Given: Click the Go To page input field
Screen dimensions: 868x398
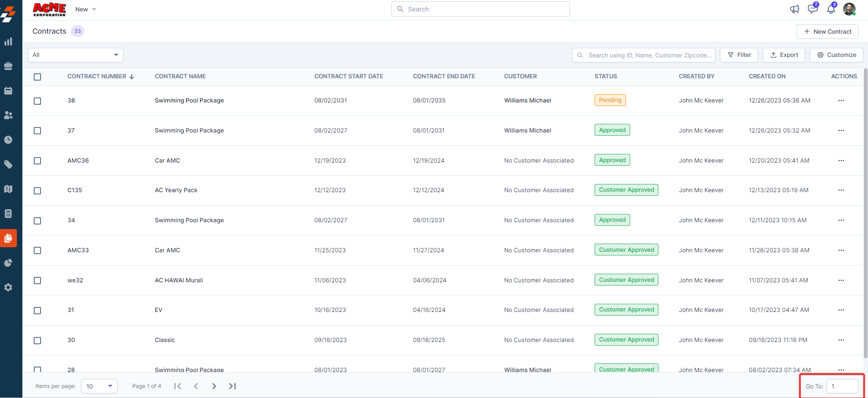Looking at the screenshot, I should pos(842,386).
